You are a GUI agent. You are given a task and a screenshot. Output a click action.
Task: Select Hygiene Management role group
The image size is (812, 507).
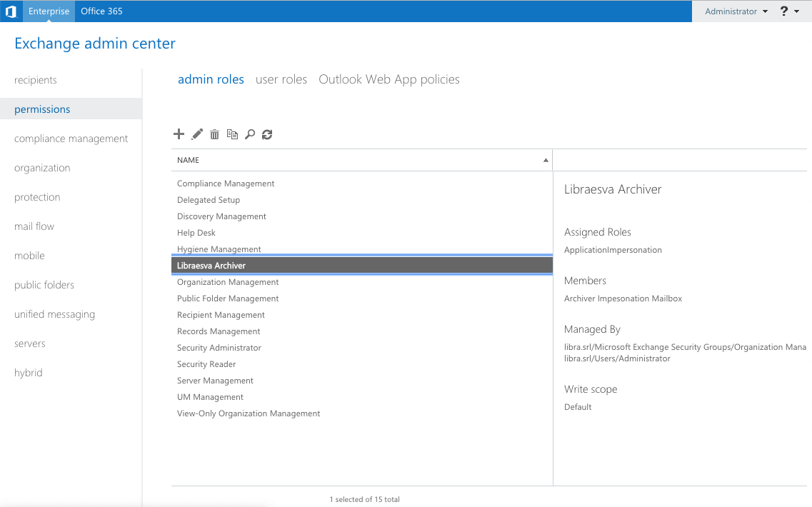click(362, 249)
